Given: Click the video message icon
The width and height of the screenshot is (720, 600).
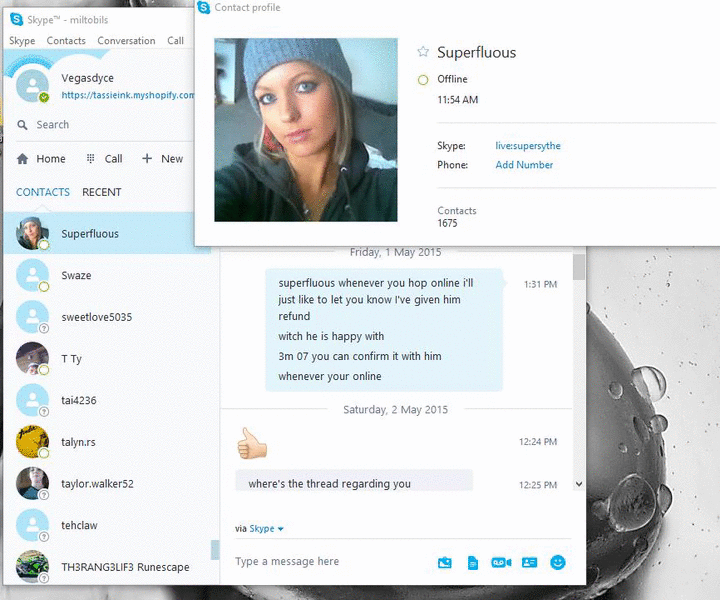Looking at the screenshot, I should (501, 562).
